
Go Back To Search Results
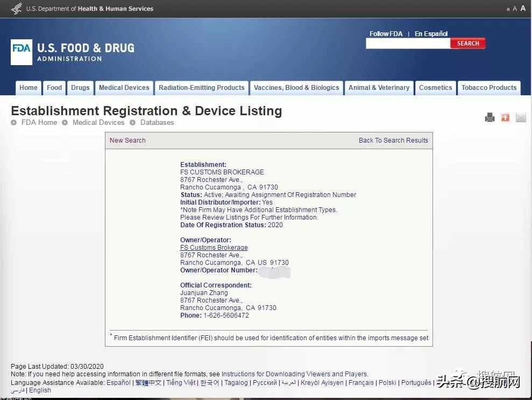394,140
